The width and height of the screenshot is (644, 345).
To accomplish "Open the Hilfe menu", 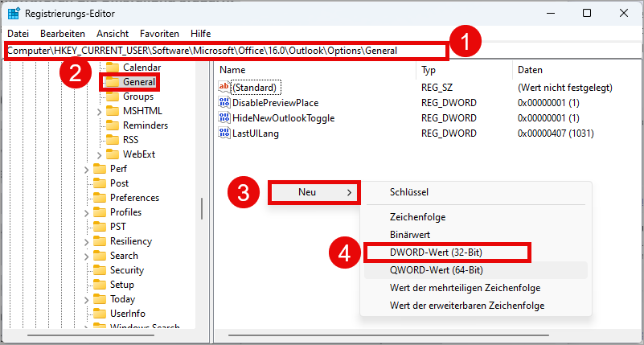I will point(200,34).
